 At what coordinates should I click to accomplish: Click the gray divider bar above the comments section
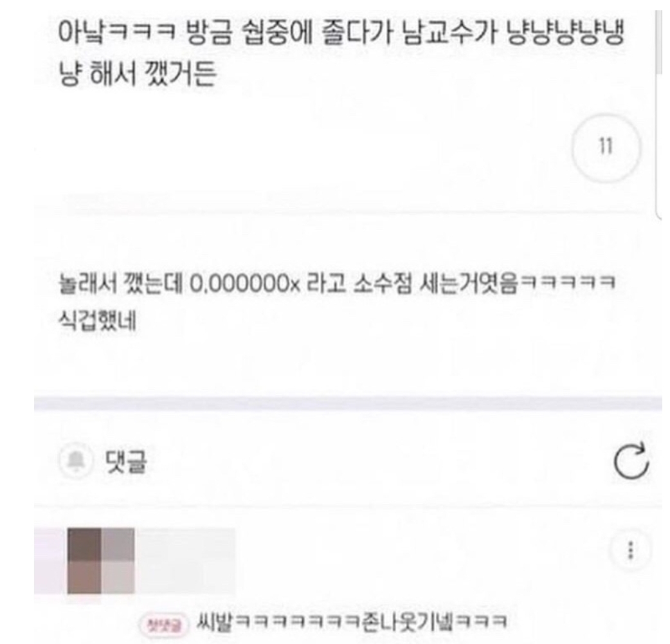tap(348, 403)
